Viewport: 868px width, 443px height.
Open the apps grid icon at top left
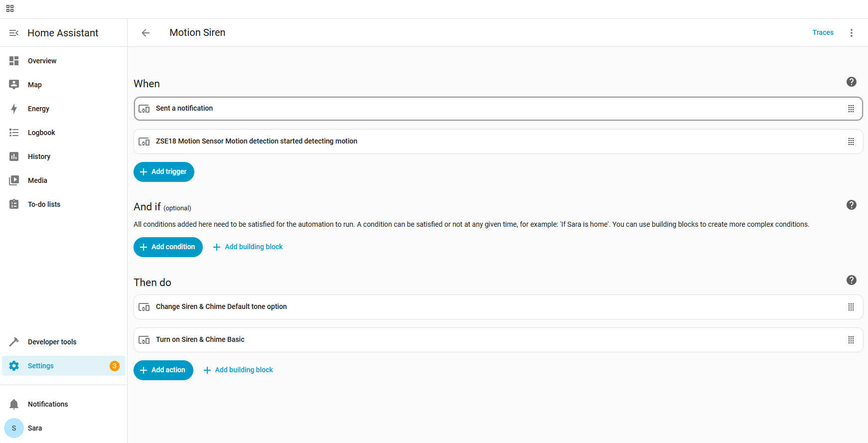10,8
